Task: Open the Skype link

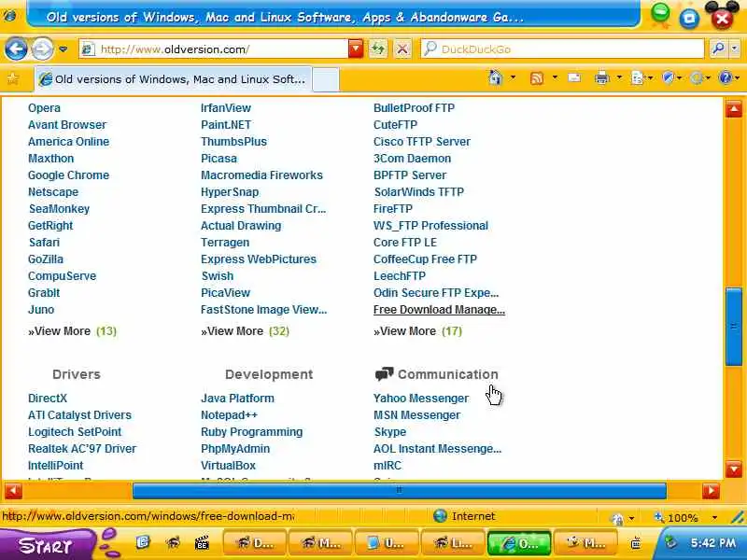Action: point(390,432)
